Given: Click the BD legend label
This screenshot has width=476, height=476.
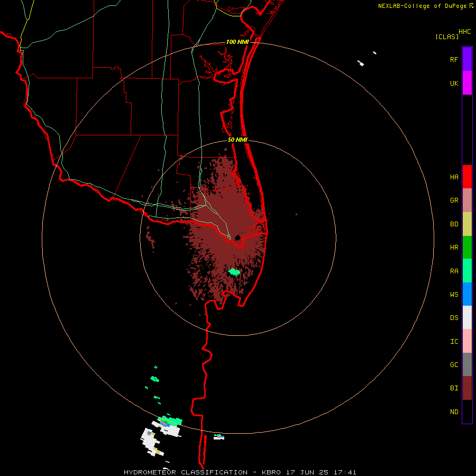Looking at the screenshot, I should [x=454, y=224].
